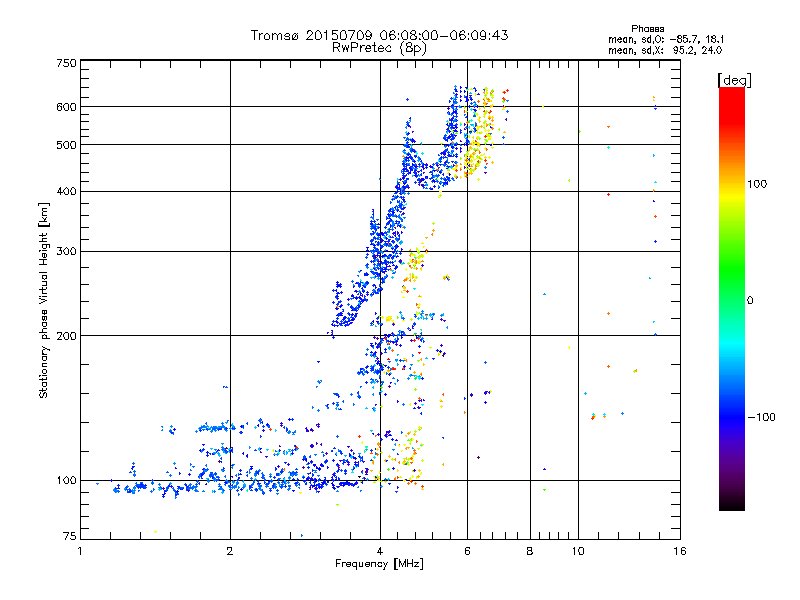This screenshot has height=600, width=800.
Task: Click the colorbar tick label "100"
Action: tap(757, 184)
